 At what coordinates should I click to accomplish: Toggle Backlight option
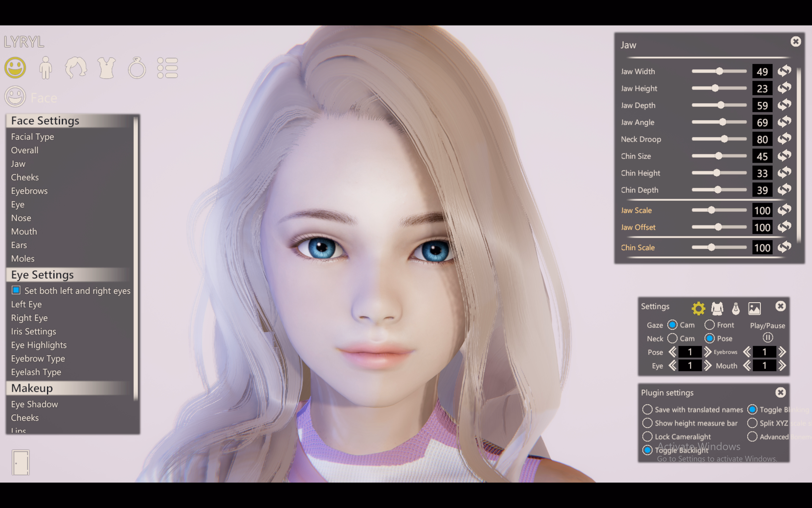point(647,450)
